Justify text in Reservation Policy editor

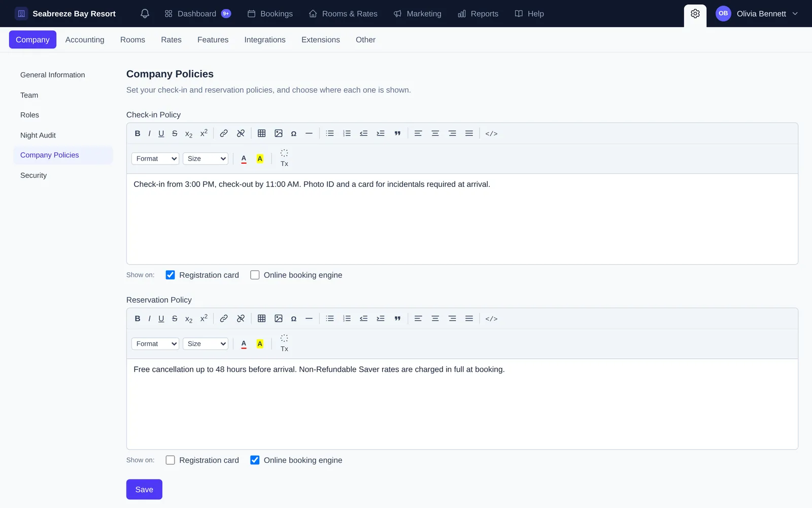469,319
